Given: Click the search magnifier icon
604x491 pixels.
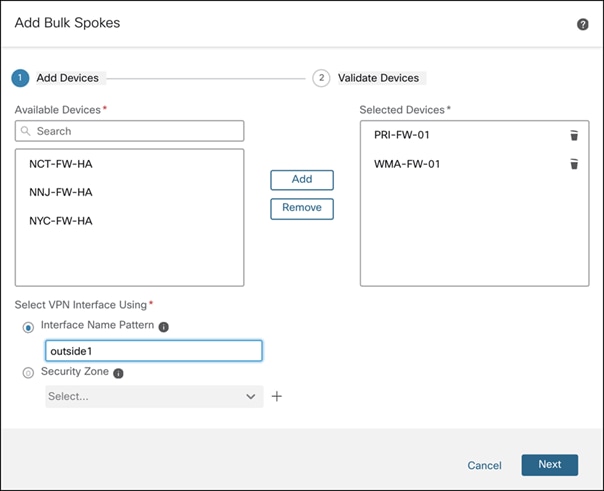Looking at the screenshot, I should coord(26,131).
